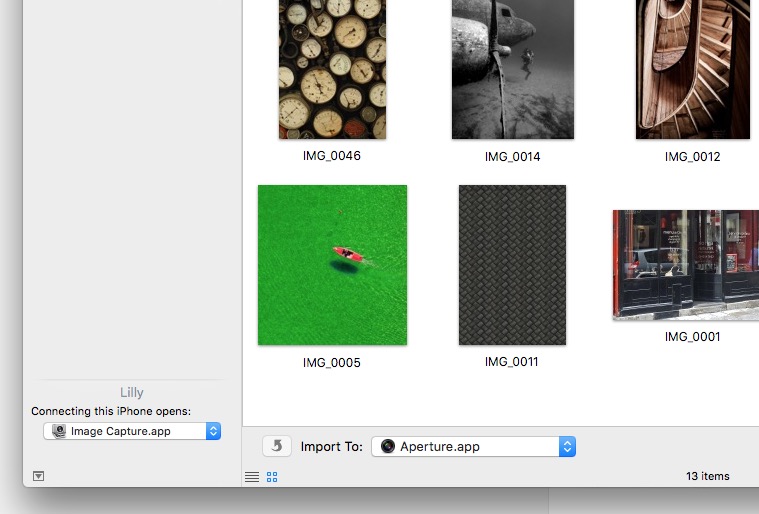Click the Connecting this iPhone opens label
759x514 pixels.
pos(111,411)
